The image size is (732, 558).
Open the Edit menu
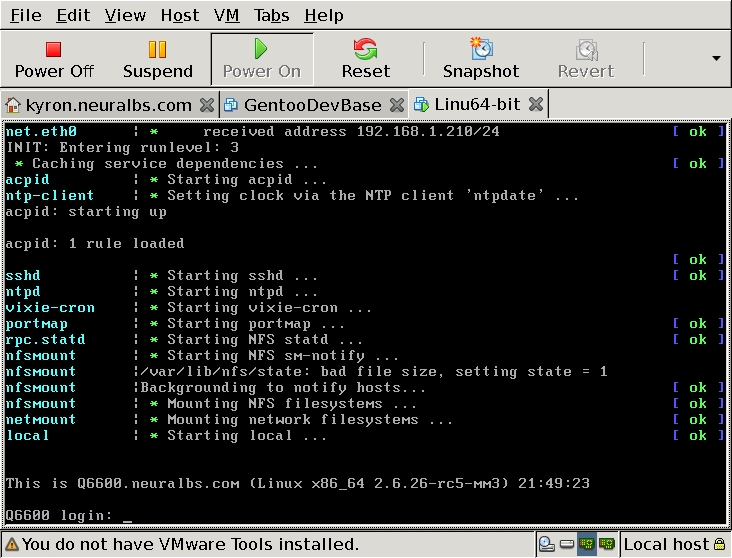73,15
